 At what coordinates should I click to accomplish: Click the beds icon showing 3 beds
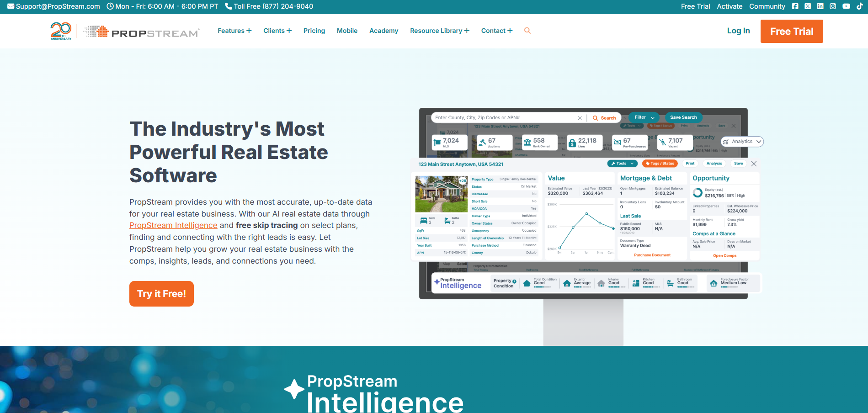424,221
